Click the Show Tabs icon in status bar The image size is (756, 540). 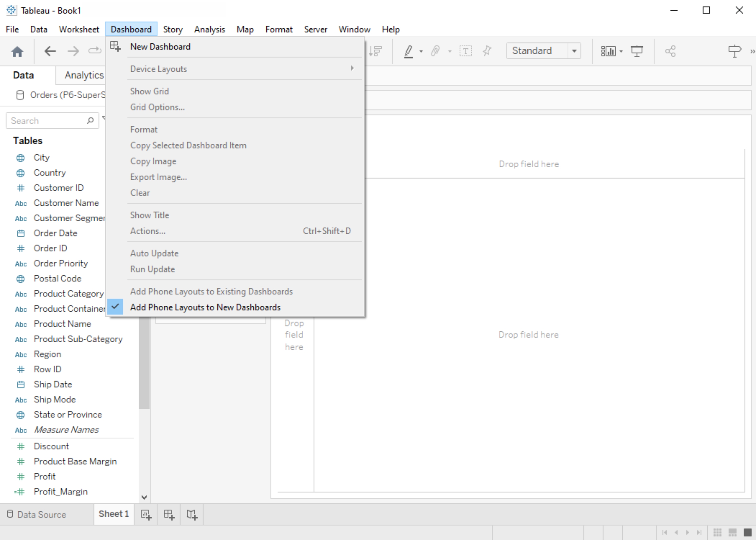(x=747, y=532)
